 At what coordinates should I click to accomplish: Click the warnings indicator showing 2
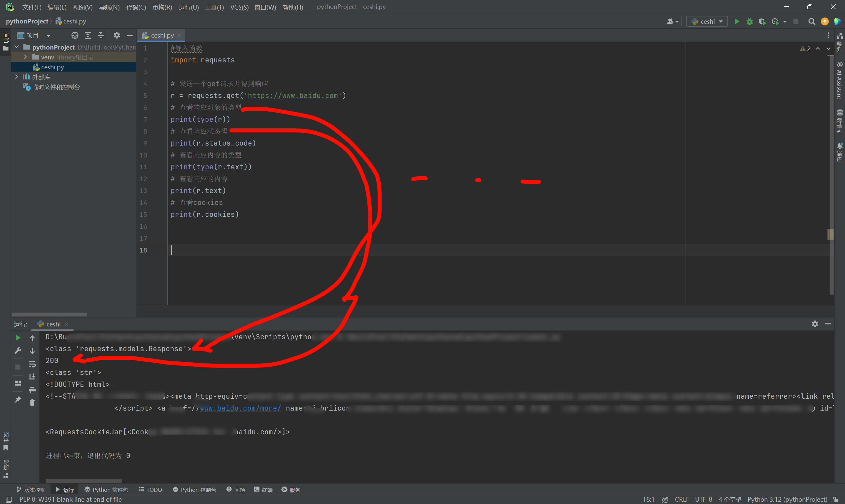805,49
